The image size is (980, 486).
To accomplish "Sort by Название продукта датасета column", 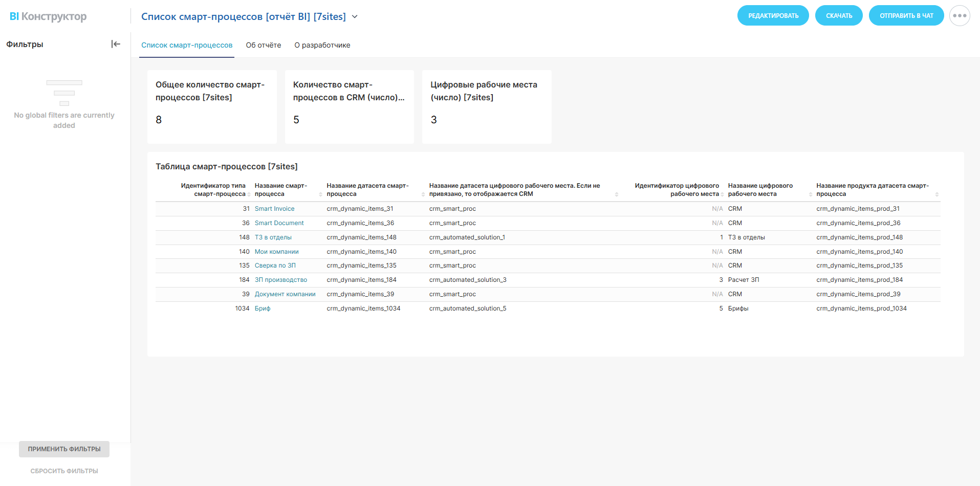I will [x=937, y=194].
